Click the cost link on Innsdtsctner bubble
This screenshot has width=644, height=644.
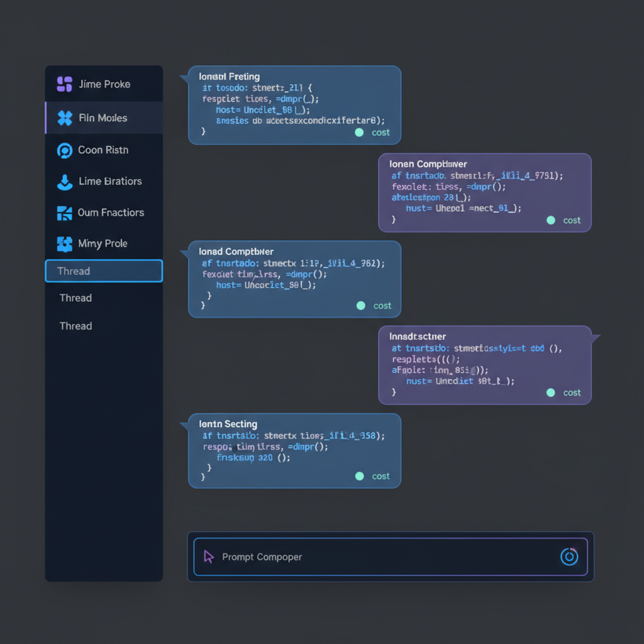click(572, 392)
